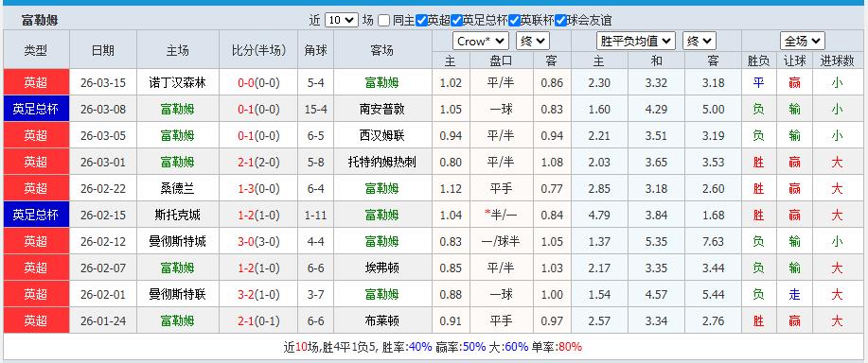Click the 让球 column header
This screenshot has height=363, width=868.
pos(794,60)
